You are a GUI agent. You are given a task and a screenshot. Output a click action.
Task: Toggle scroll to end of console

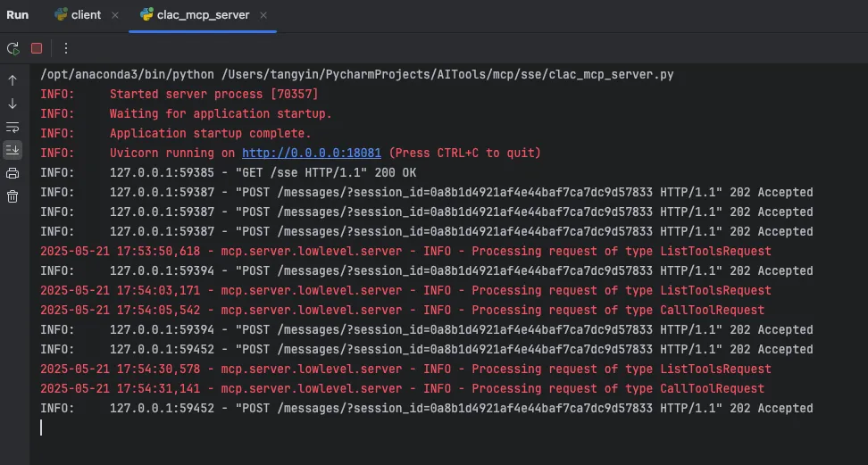(13, 150)
